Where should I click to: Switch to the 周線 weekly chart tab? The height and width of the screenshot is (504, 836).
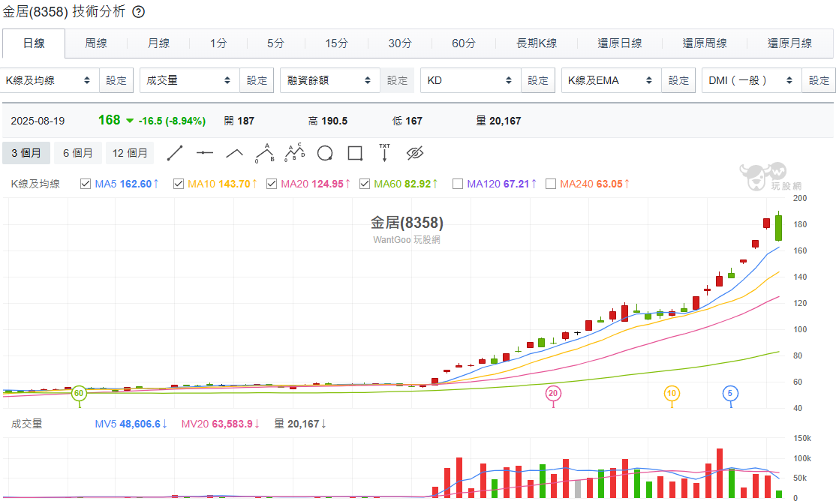coord(95,43)
